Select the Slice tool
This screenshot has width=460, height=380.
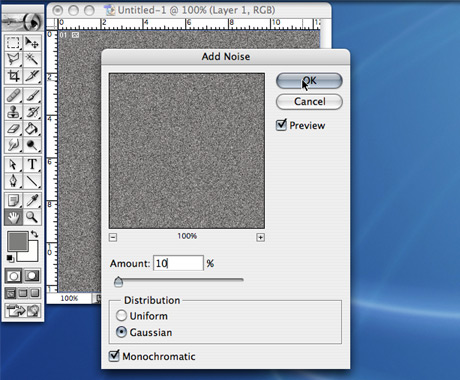click(32, 76)
